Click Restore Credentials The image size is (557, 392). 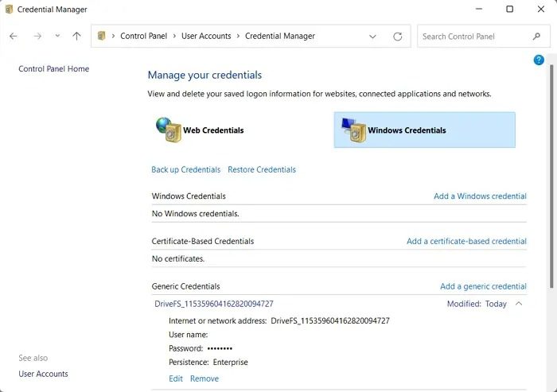[x=262, y=169]
